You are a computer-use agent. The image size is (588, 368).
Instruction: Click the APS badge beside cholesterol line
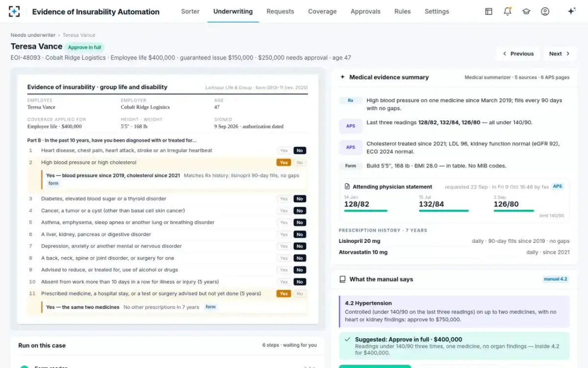[x=351, y=147]
